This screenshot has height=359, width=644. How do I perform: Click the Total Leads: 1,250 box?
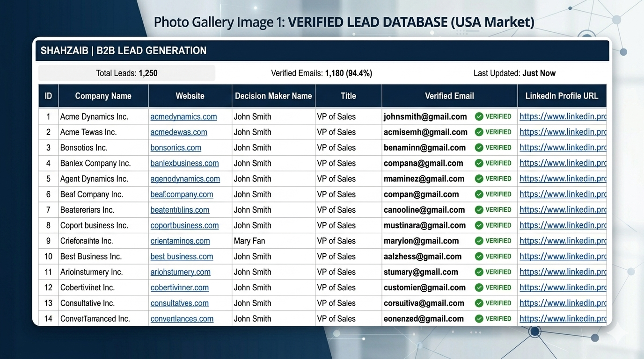click(x=126, y=73)
